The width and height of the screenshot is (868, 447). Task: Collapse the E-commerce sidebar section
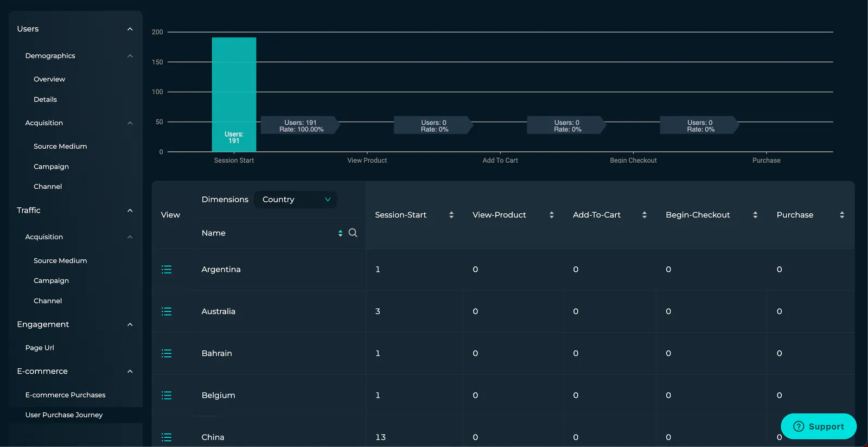coord(130,372)
